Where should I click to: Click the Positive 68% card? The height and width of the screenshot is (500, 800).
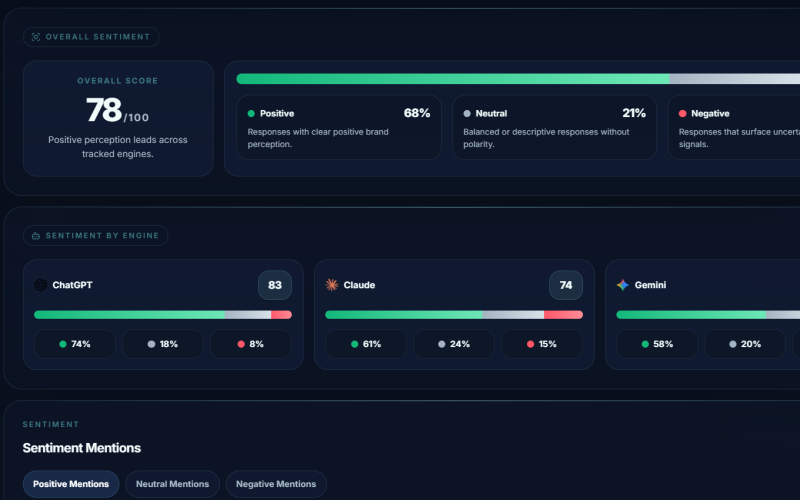click(x=339, y=127)
